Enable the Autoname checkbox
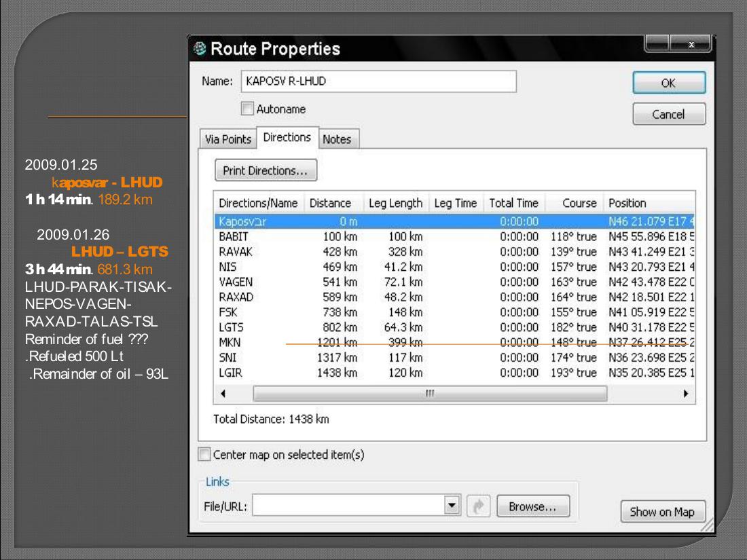Screen dimensions: 747x560 pyautogui.click(x=247, y=109)
